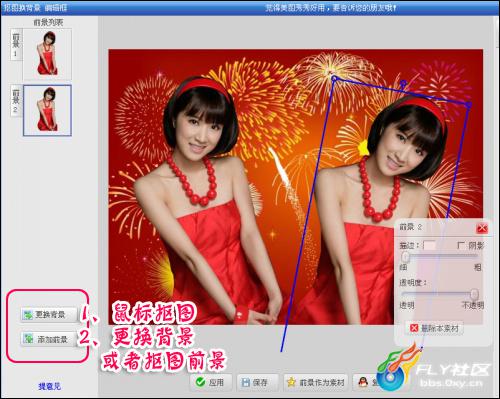500x399 pixels.
Task: Click the 前景 2 side tab label
Action: tap(16, 101)
